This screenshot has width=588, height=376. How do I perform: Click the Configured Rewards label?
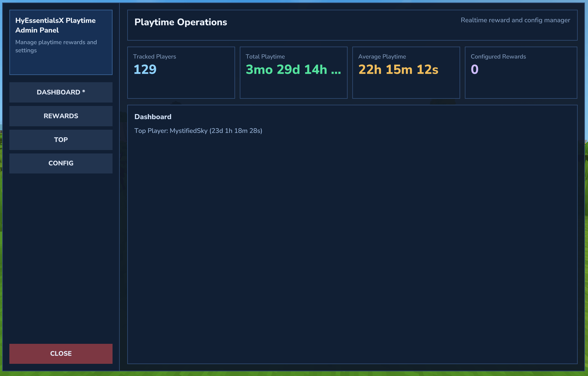498,57
